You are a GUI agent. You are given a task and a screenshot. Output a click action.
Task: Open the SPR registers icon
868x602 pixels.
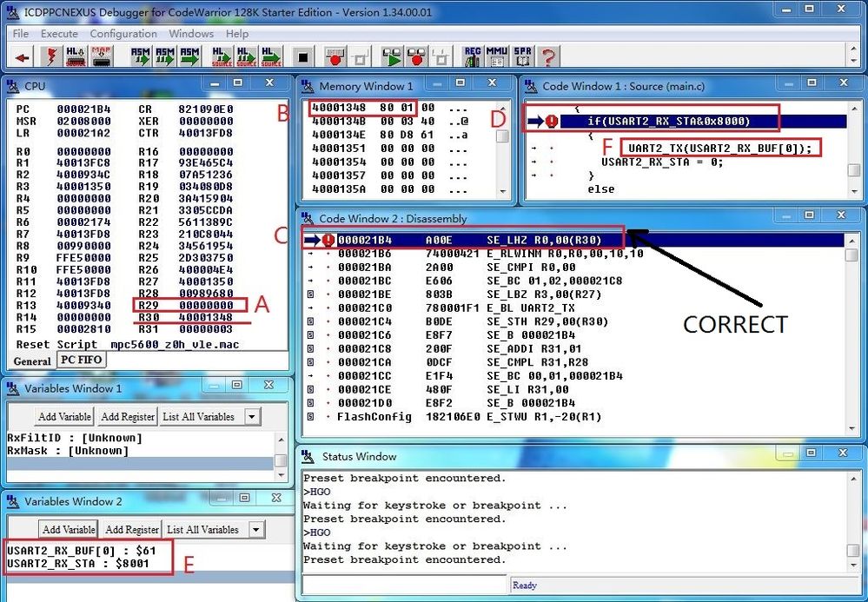pos(522,57)
